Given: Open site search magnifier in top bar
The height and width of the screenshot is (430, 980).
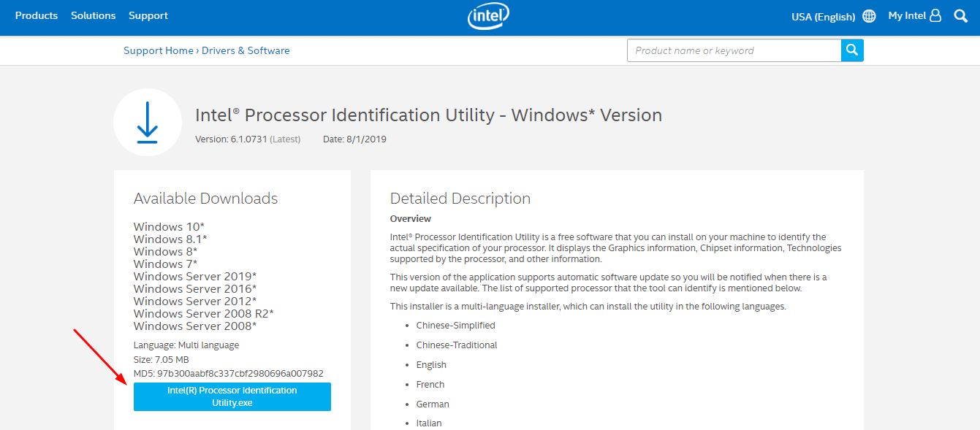Looking at the screenshot, I should [x=961, y=15].
